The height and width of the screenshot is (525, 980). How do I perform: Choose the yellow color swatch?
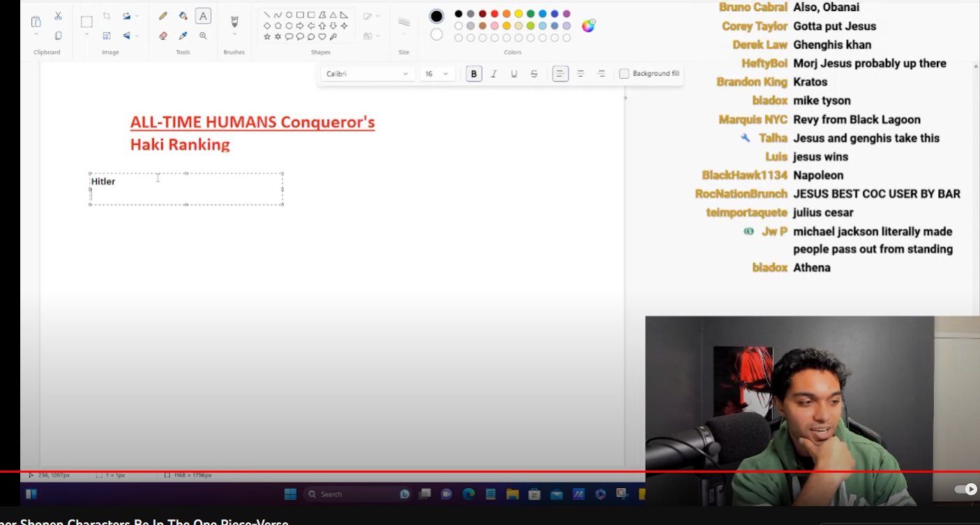point(518,14)
